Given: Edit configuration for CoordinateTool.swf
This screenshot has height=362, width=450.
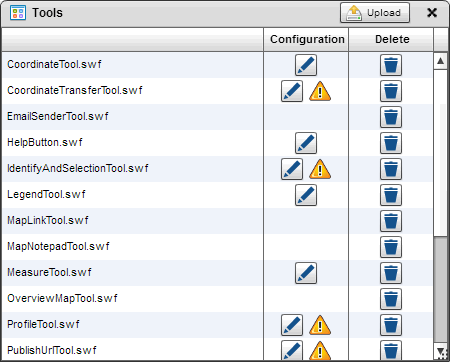Looking at the screenshot, I should (306, 65).
